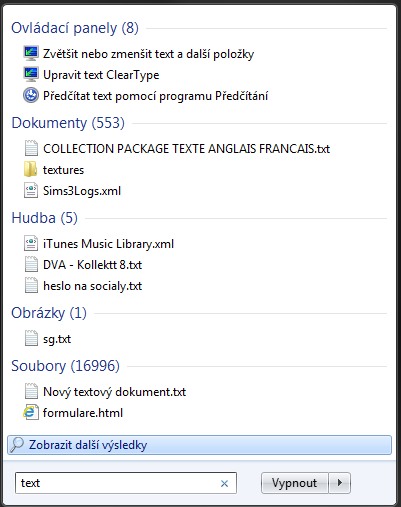
Task: Click the Internet Explorer icon of formulare.html
Action: click(x=30, y=413)
